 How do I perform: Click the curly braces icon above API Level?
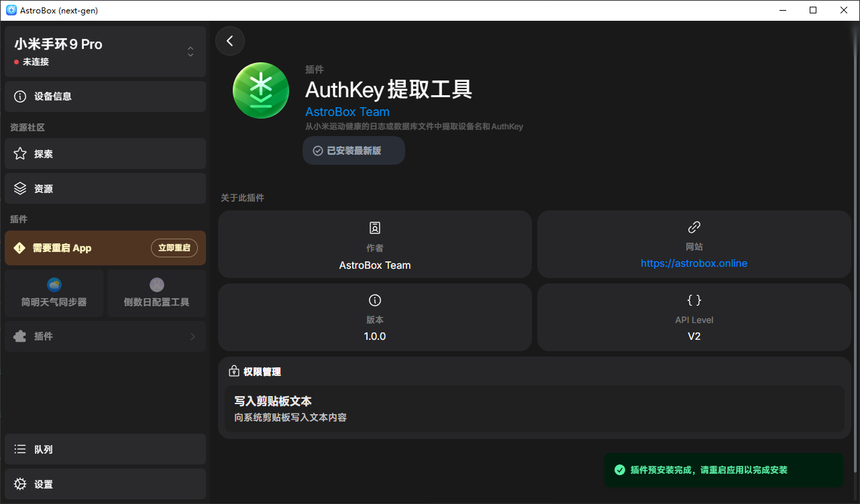[694, 300]
